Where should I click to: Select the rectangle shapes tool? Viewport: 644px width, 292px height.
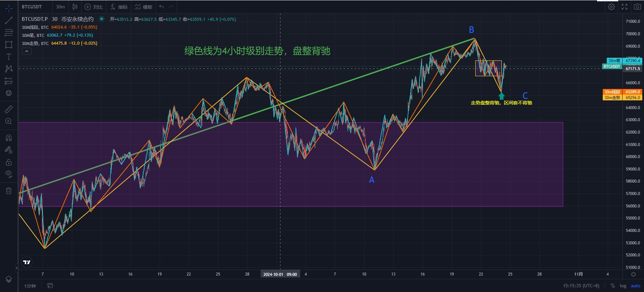tap(9, 45)
